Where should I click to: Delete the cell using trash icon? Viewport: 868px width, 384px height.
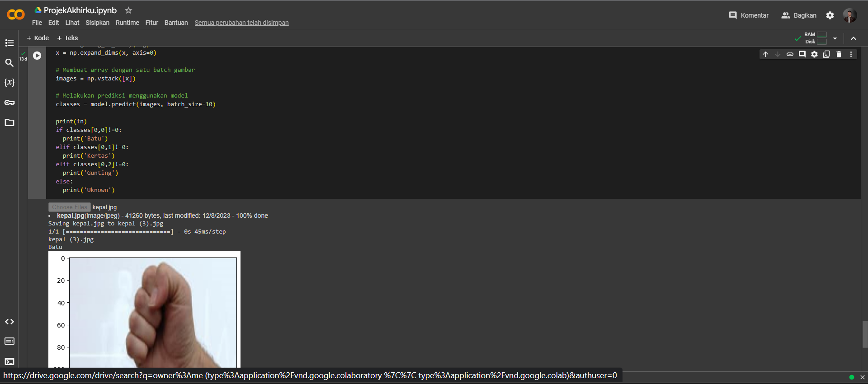(x=839, y=54)
